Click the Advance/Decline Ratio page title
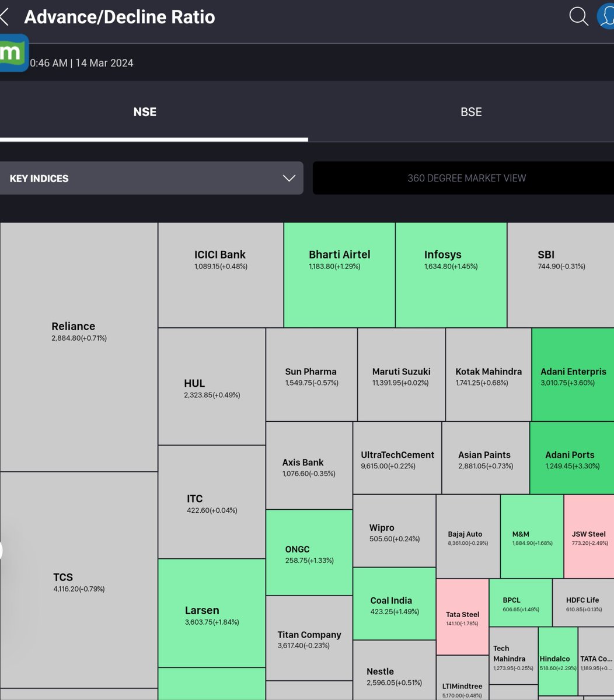The width and height of the screenshot is (614, 700). tap(120, 17)
